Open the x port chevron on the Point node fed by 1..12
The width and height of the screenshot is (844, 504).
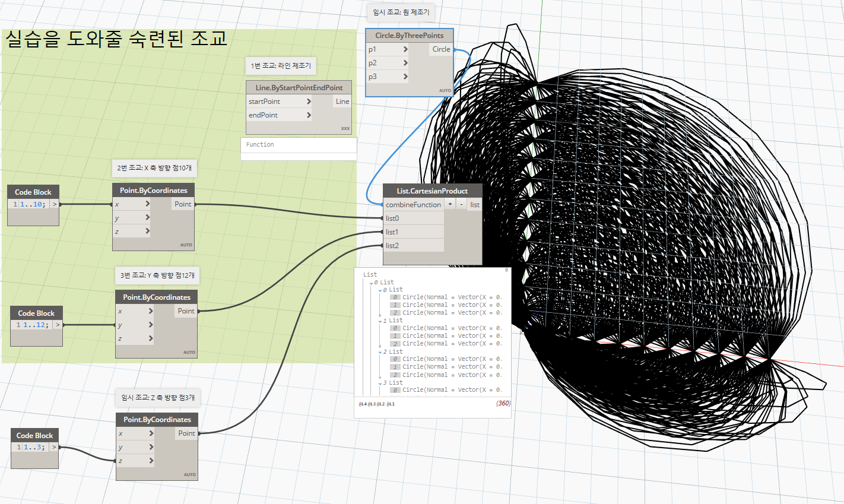click(x=150, y=311)
